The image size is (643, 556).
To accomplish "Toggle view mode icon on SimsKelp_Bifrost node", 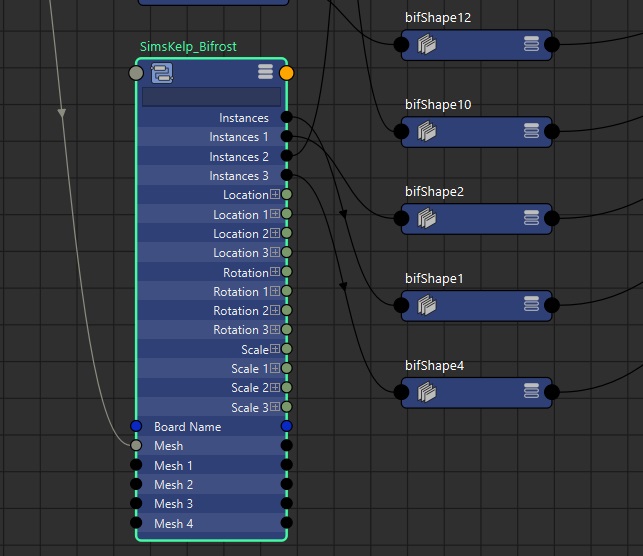I will [265, 72].
